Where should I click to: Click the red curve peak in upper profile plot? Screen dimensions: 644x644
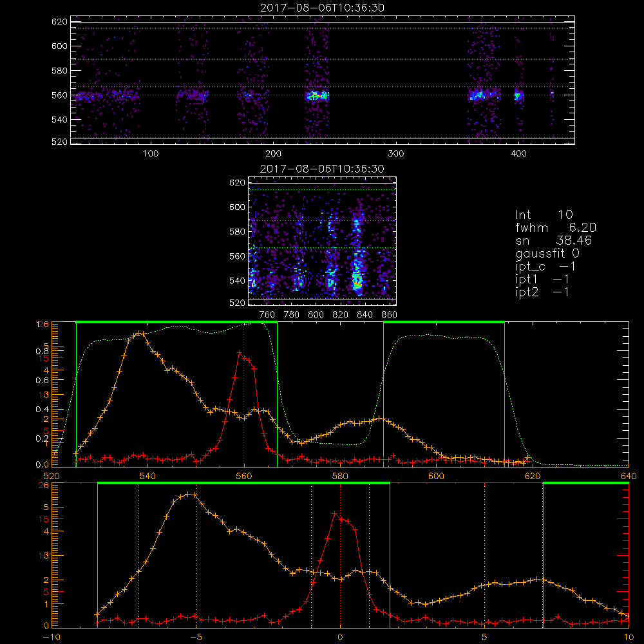coord(239,352)
